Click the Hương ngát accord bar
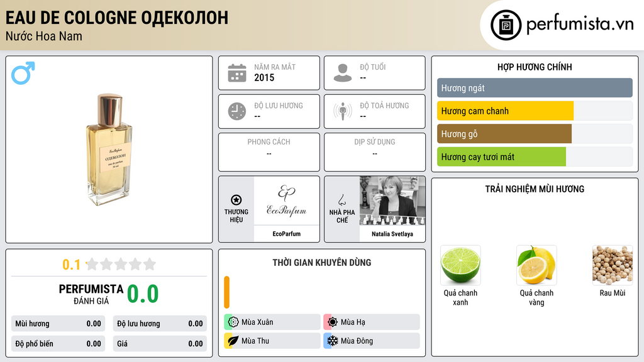 click(535, 88)
